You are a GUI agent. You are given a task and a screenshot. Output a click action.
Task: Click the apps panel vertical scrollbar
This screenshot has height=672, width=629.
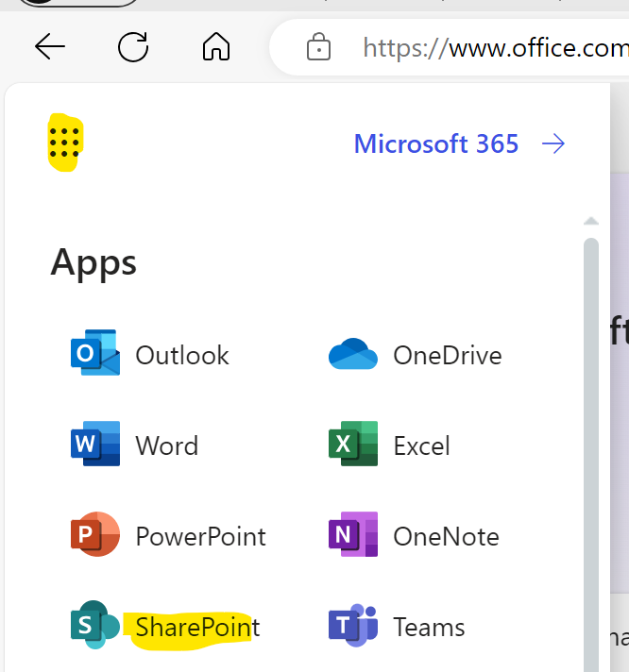pos(591,454)
